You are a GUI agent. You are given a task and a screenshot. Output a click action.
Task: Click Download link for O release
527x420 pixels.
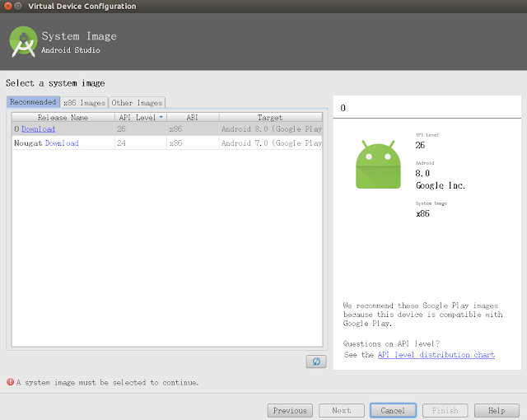click(x=39, y=129)
